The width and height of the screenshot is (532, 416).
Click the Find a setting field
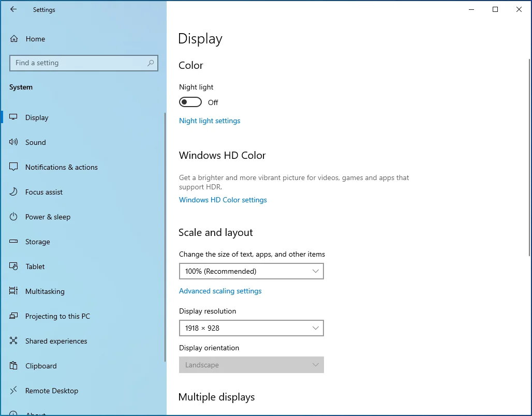(84, 63)
